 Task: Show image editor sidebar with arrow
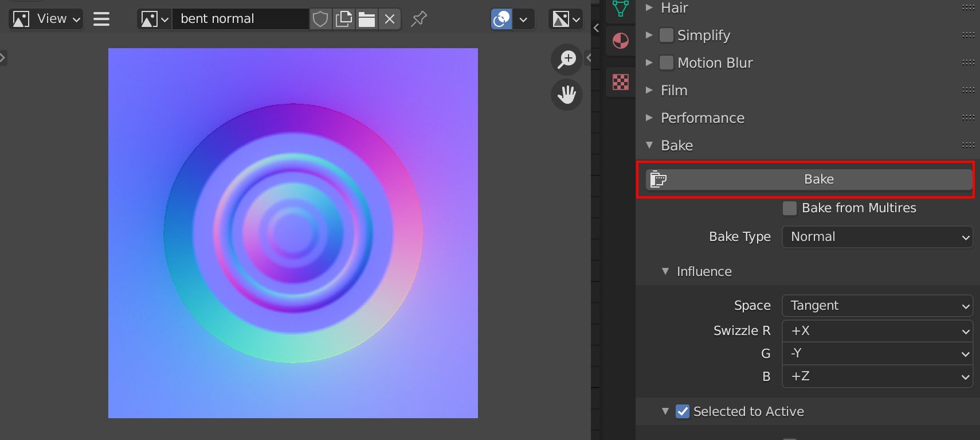(587, 58)
